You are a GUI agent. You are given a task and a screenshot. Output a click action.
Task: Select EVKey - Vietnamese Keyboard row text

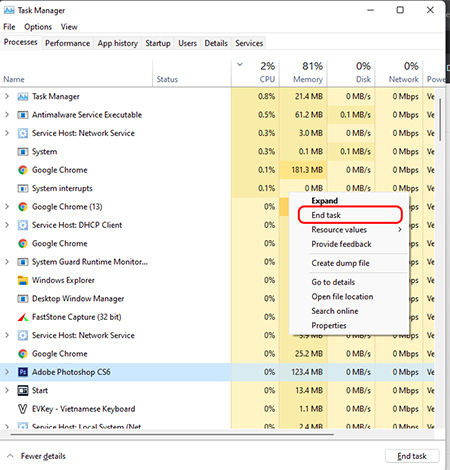click(x=83, y=409)
